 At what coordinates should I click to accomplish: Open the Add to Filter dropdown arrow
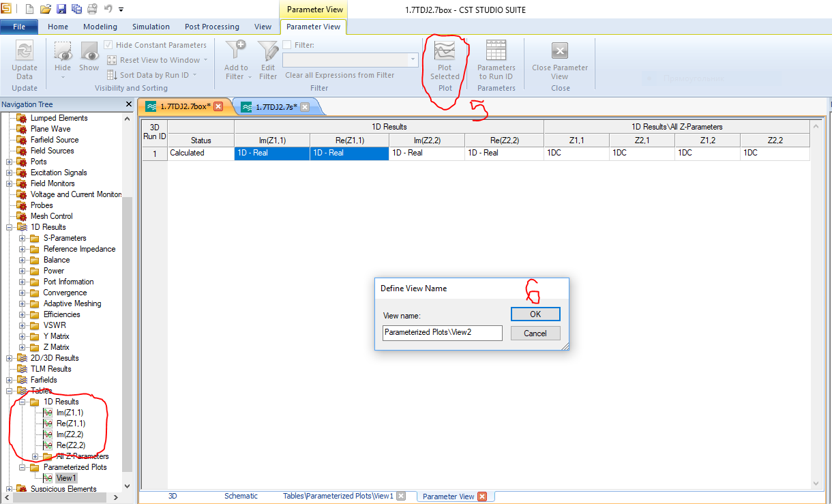(x=250, y=76)
